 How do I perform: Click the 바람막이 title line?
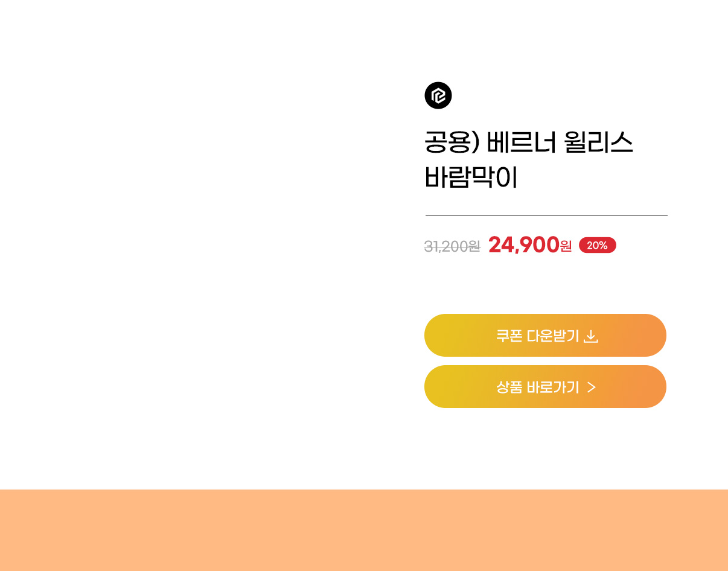pyautogui.click(x=471, y=177)
